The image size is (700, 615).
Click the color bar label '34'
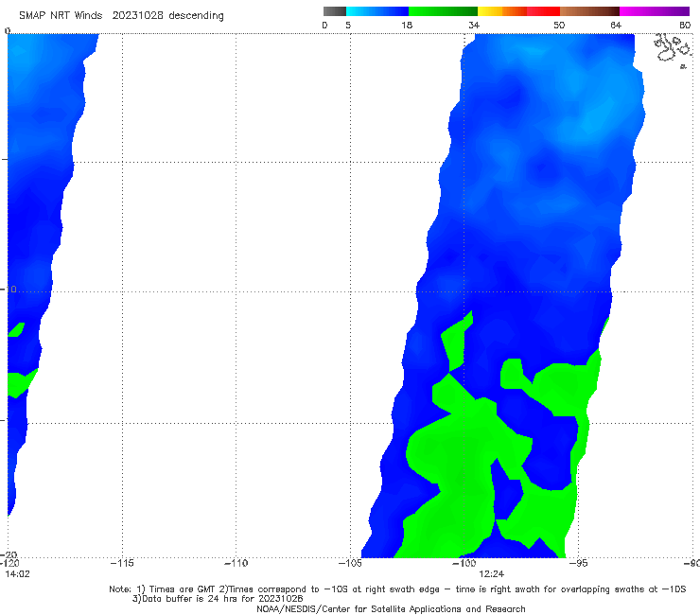tap(474, 25)
